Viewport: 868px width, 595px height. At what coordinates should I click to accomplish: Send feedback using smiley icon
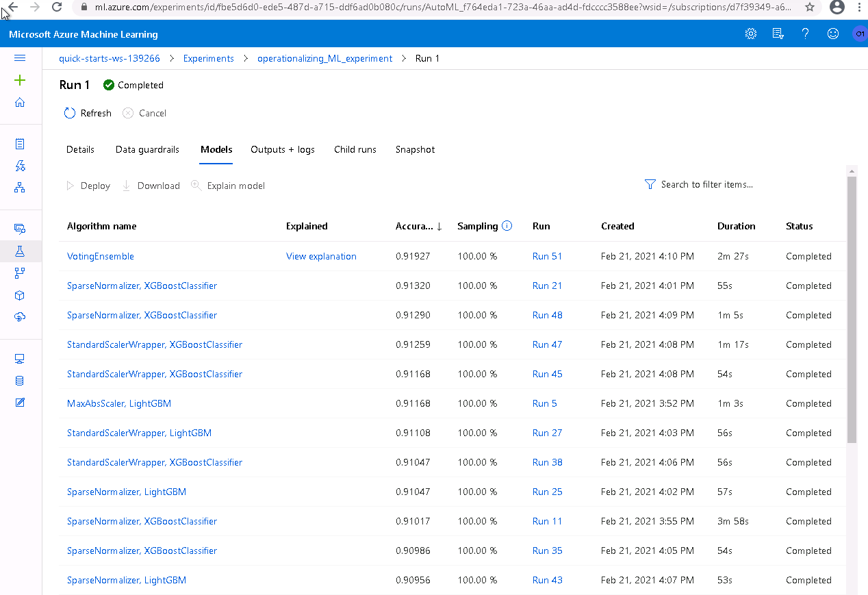pos(832,34)
